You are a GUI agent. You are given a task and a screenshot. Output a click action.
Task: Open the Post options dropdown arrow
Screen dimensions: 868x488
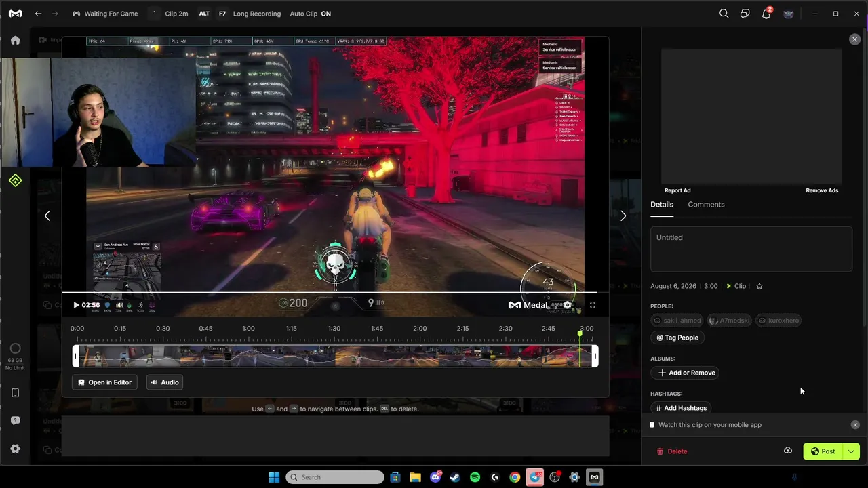[851, 451]
